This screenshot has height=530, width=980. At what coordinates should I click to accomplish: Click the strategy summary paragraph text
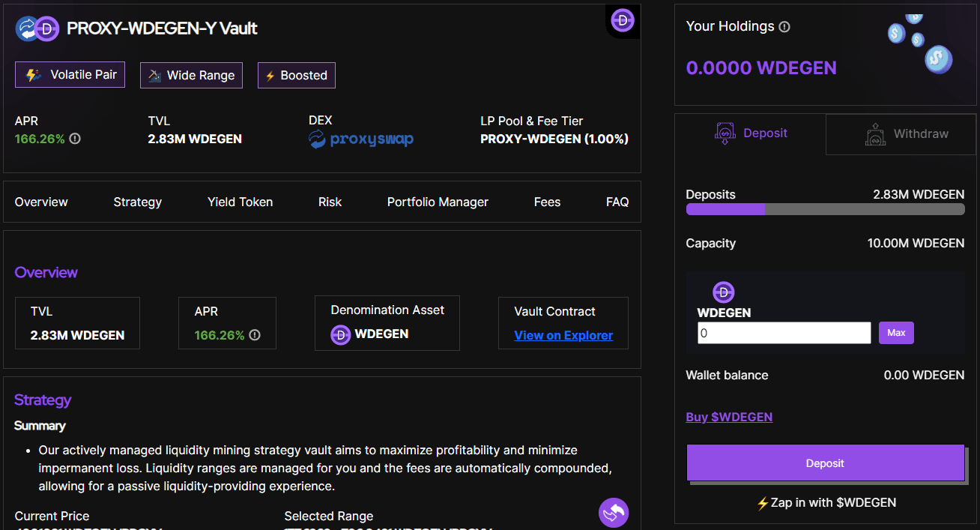[325, 469]
